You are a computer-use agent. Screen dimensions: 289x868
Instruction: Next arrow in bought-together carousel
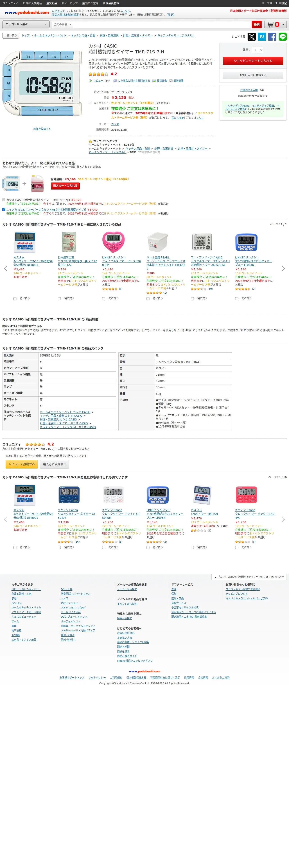[x=283, y=269]
